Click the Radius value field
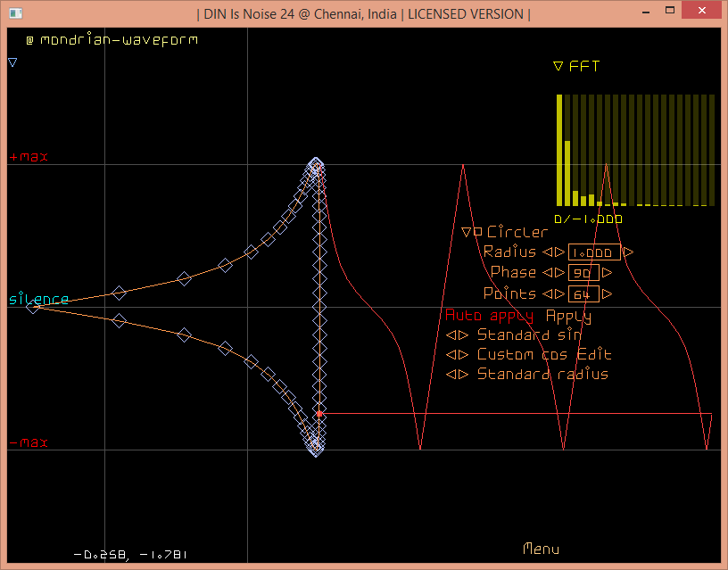 [593, 252]
